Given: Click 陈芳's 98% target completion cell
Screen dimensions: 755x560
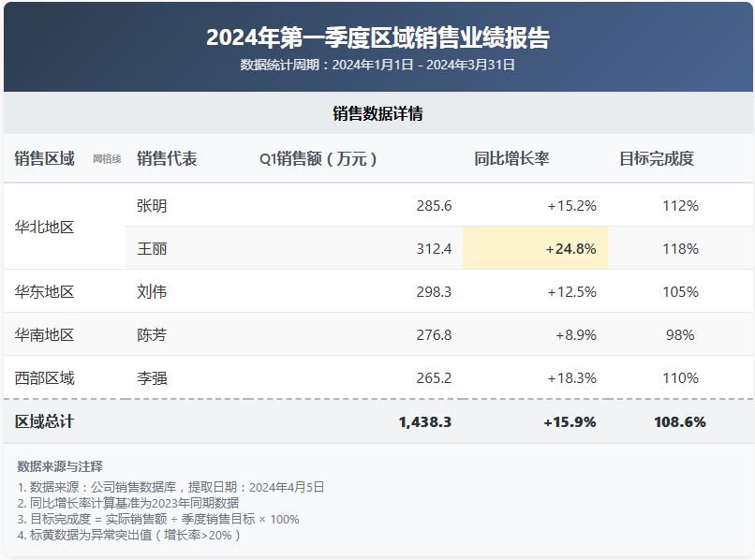Looking at the screenshot, I should [679, 335].
